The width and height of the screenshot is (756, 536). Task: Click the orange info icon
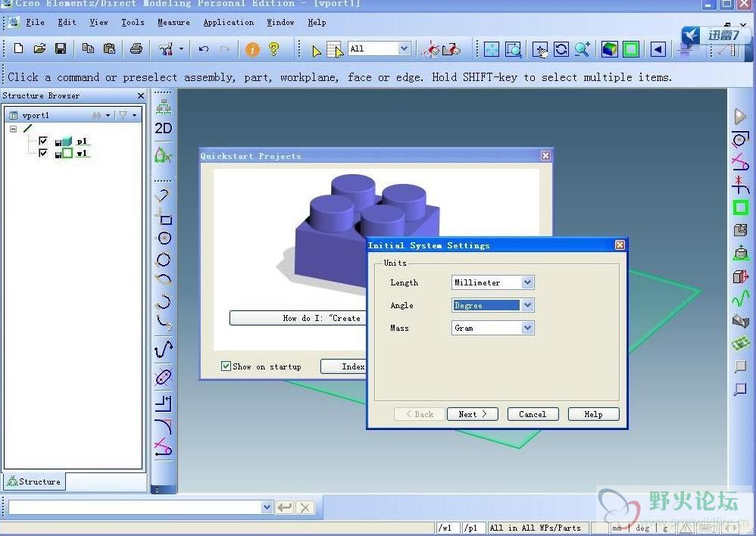click(252, 48)
